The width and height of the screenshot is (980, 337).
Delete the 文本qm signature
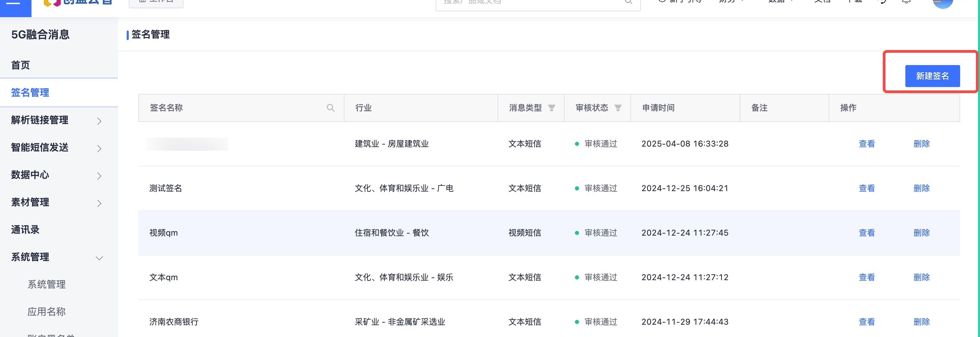pos(921,277)
